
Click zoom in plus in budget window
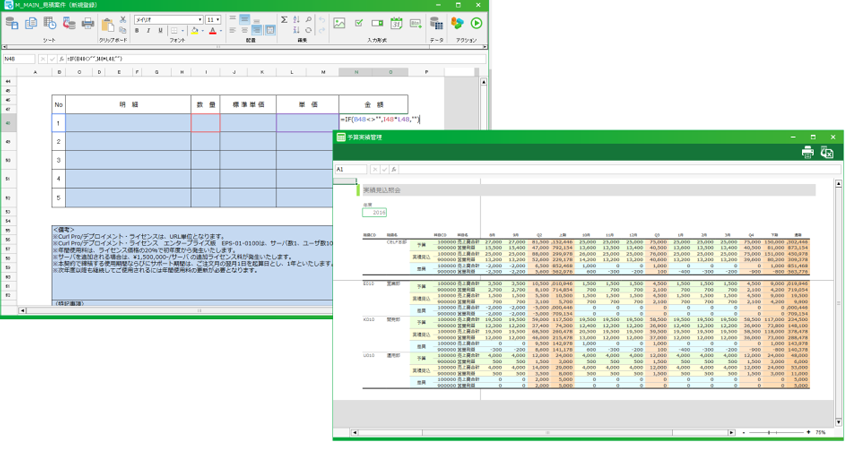(x=809, y=433)
